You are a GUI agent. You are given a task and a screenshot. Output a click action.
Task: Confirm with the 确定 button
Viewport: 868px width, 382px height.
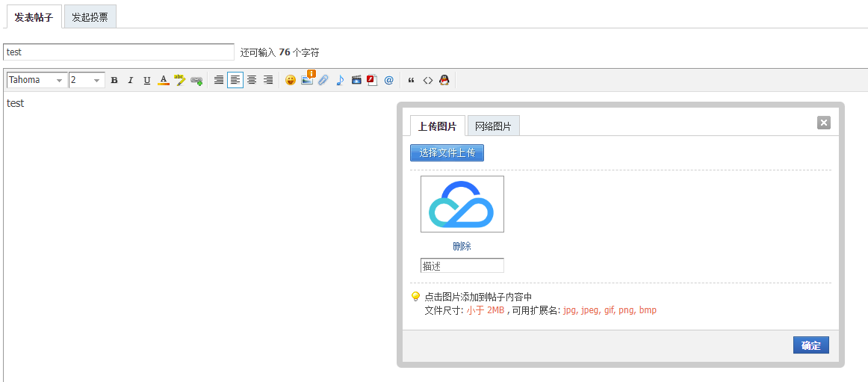coord(811,345)
